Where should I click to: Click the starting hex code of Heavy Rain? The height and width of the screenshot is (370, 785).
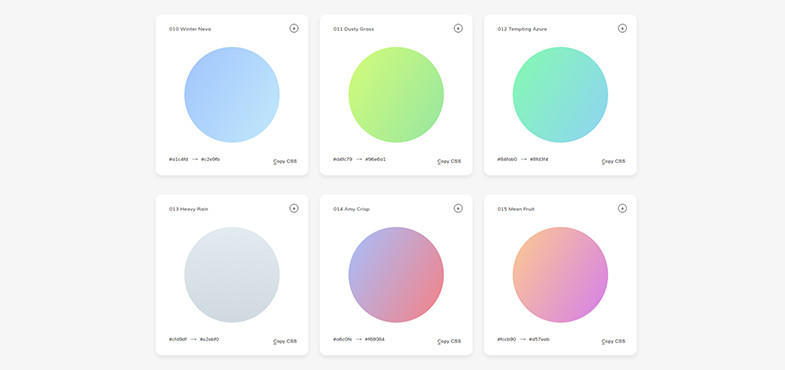(178, 339)
